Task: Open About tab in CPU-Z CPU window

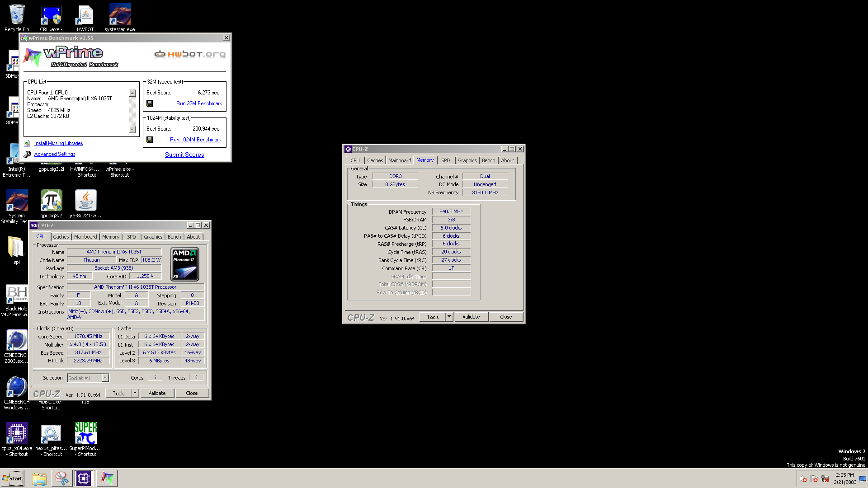Action: click(x=193, y=237)
